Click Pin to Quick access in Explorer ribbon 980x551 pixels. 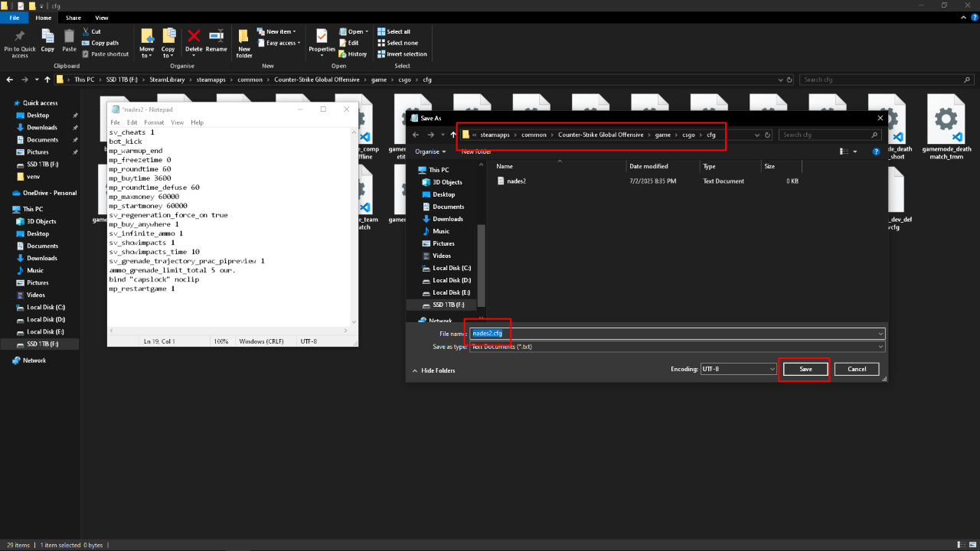(20, 43)
